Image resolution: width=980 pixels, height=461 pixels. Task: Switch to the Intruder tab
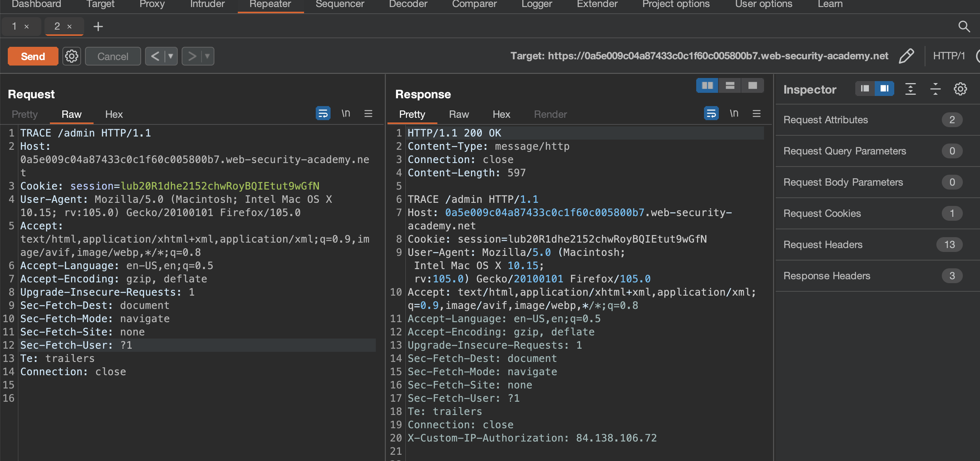coord(207,4)
